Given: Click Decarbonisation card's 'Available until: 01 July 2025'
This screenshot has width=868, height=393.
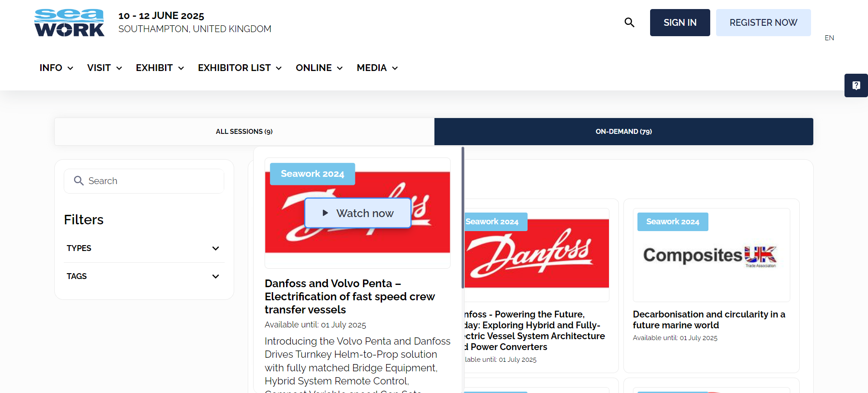Looking at the screenshot, I should pyautogui.click(x=675, y=338).
